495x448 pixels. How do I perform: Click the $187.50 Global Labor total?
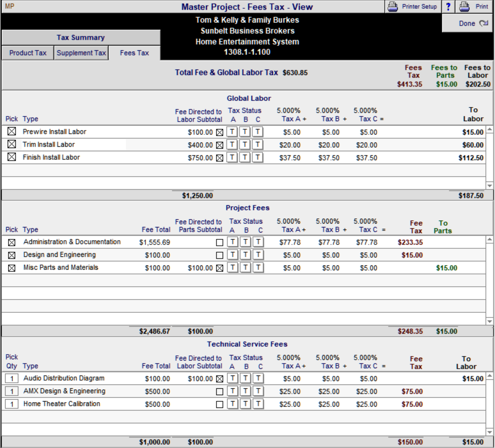(471, 196)
